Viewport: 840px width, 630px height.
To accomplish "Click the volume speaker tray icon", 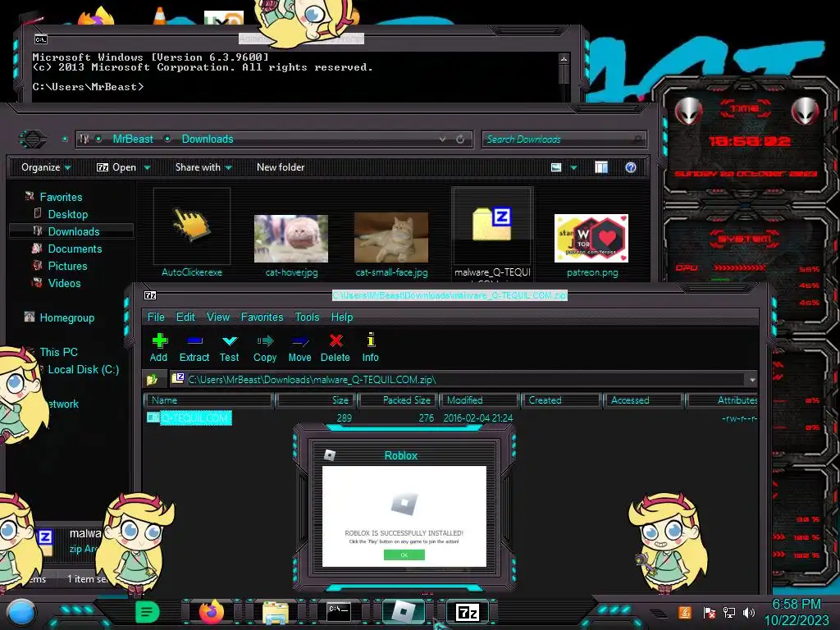I will pos(749,612).
